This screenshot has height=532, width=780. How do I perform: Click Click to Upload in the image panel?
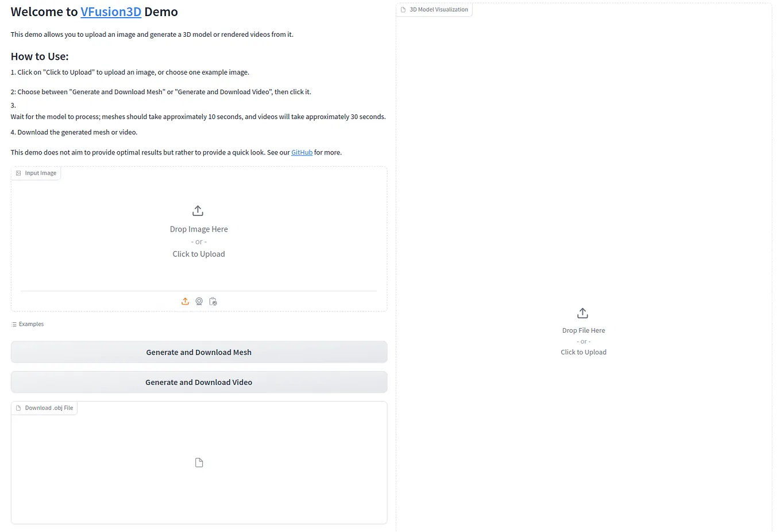pyautogui.click(x=199, y=253)
